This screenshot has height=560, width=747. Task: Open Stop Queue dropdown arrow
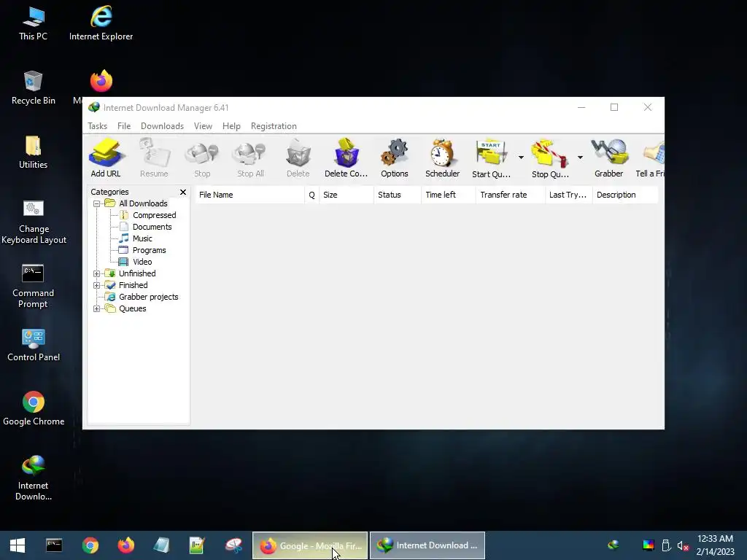(x=580, y=157)
